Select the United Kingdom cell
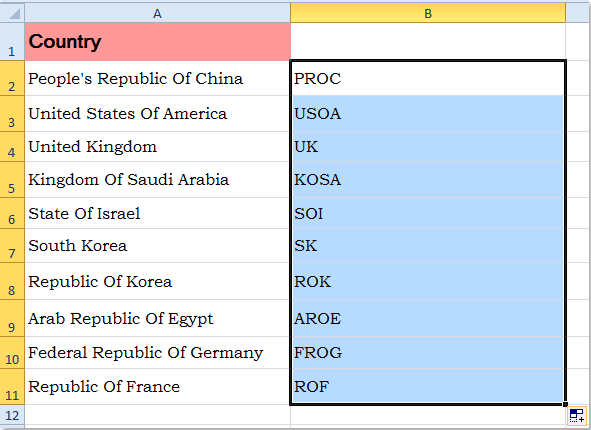This screenshot has width=591, height=430. [x=158, y=147]
